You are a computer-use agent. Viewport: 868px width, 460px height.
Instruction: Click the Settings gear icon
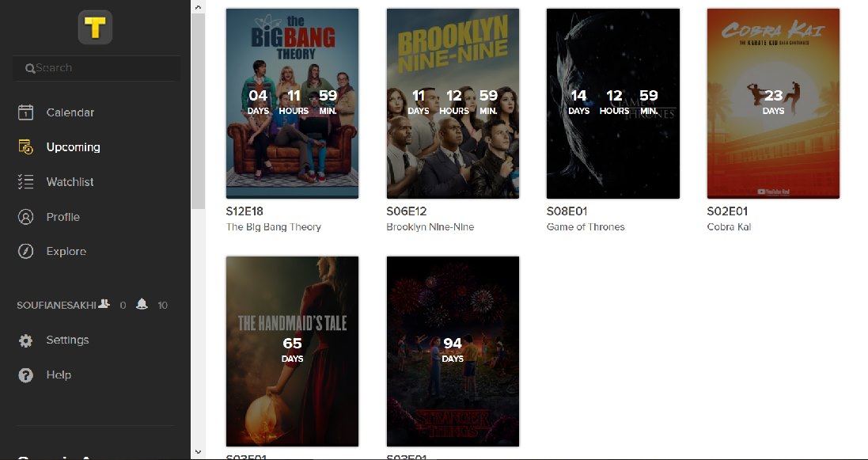click(25, 340)
